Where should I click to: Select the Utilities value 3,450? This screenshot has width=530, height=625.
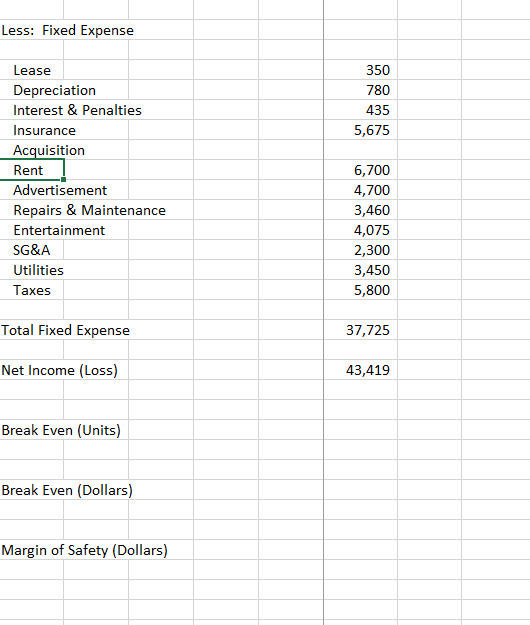pyautogui.click(x=372, y=270)
